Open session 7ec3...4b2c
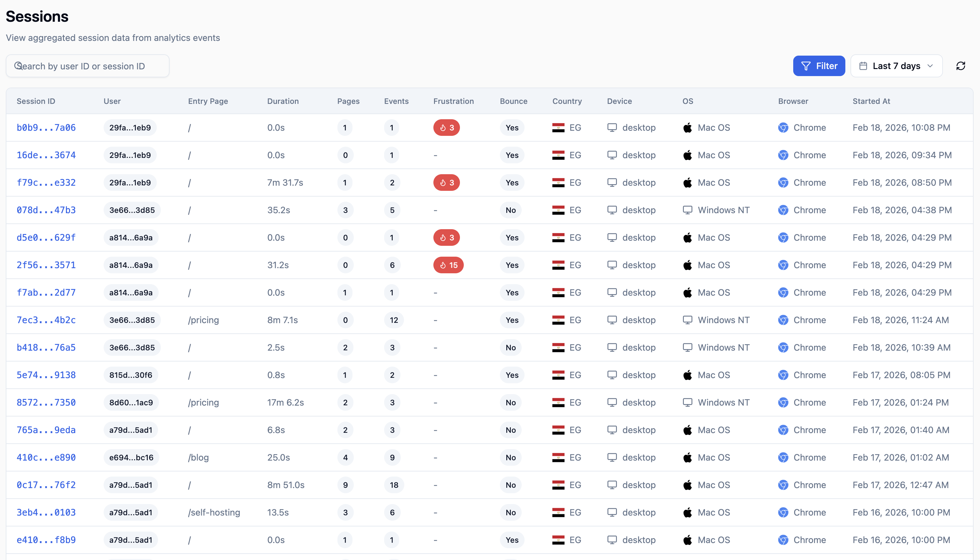The width and height of the screenshot is (980, 560). click(46, 320)
